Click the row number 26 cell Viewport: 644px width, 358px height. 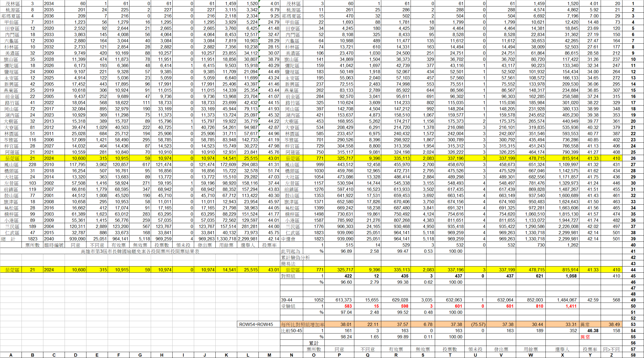(633, 158)
